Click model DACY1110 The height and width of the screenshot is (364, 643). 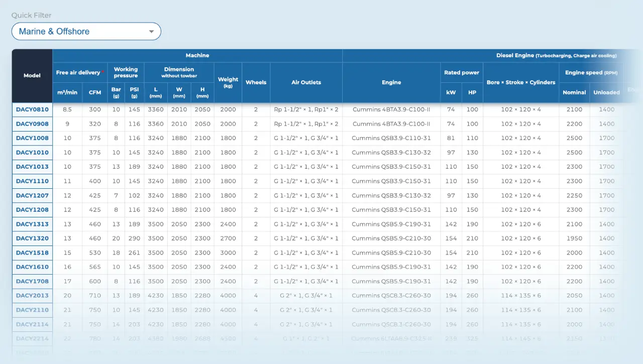point(32,181)
